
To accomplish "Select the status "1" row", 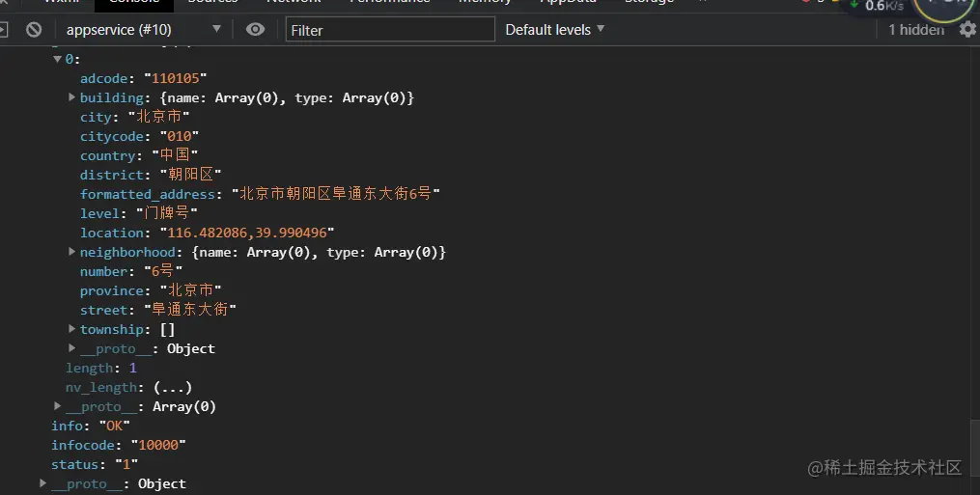I will [95, 464].
